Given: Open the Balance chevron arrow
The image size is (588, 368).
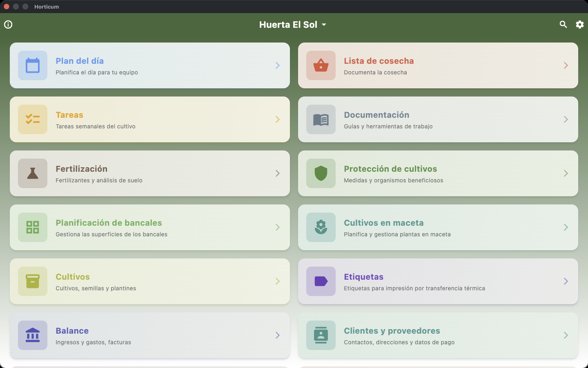Looking at the screenshot, I should tap(277, 335).
